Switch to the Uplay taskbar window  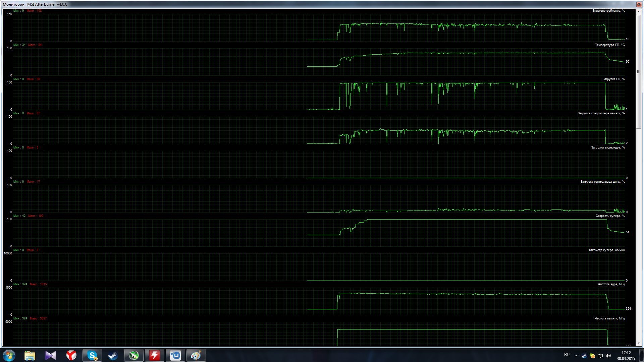[x=175, y=355]
